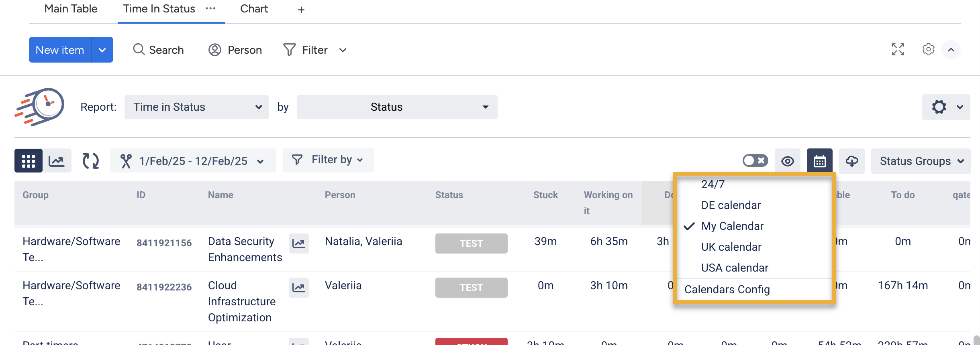This screenshot has width=980, height=345.
Task: Select the checked My Calendar option
Action: (732, 226)
